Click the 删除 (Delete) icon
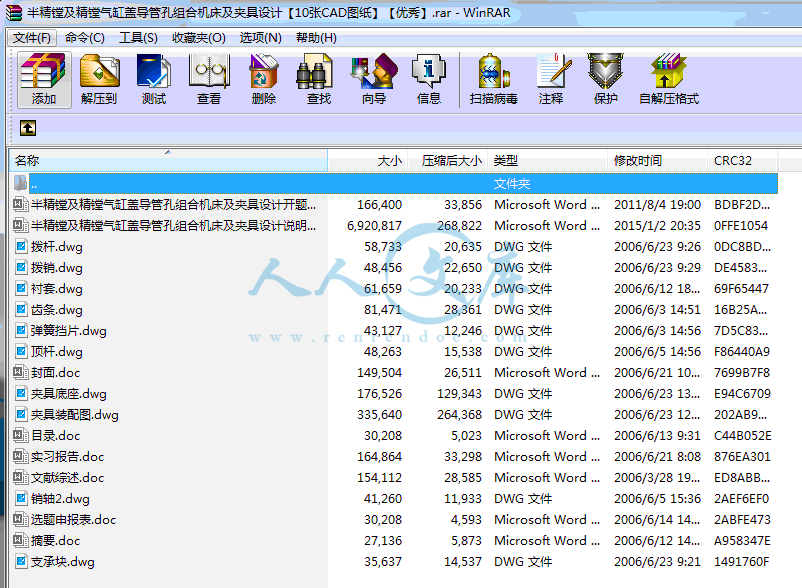 click(264, 79)
